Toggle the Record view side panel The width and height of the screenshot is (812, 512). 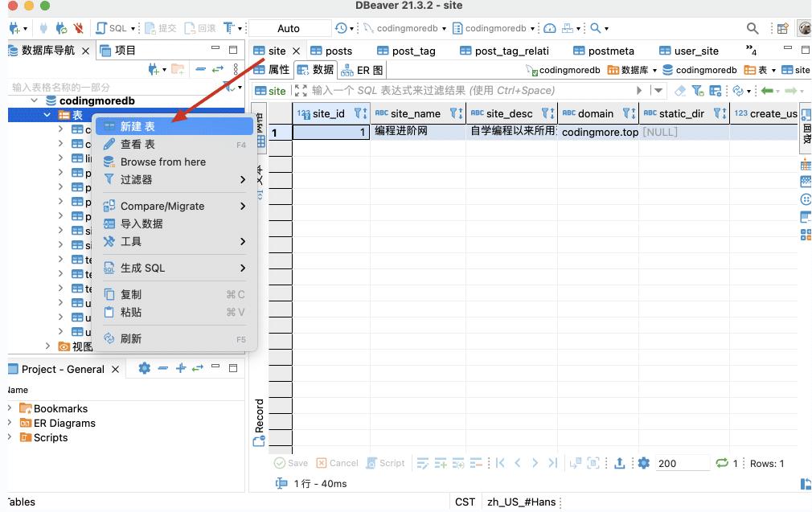click(x=259, y=422)
